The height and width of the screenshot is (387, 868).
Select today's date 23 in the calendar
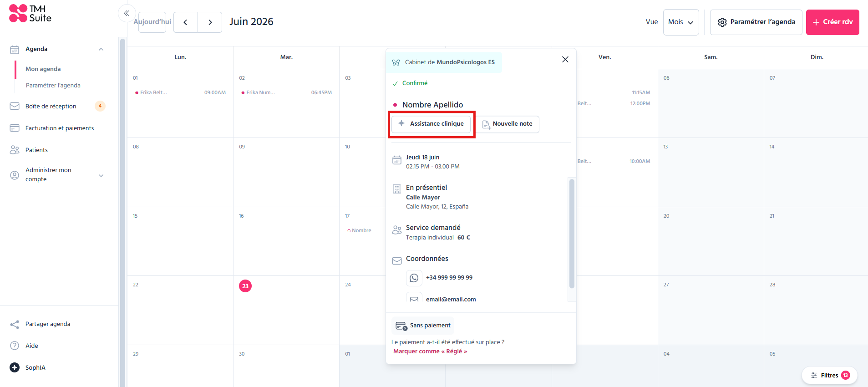(245, 286)
